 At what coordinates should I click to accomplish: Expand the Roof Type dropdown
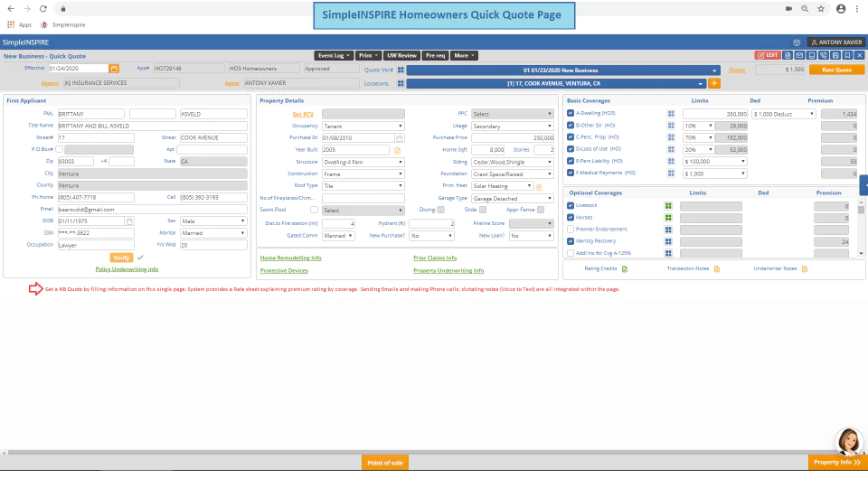coord(363,186)
